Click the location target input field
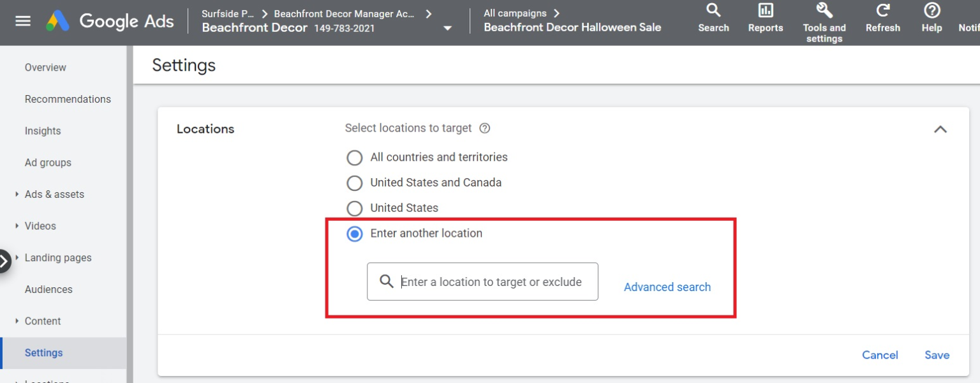 [491, 282]
